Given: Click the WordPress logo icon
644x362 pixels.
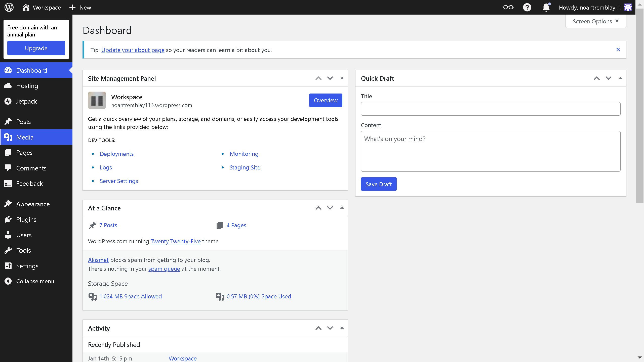Looking at the screenshot, I should point(9,7).
